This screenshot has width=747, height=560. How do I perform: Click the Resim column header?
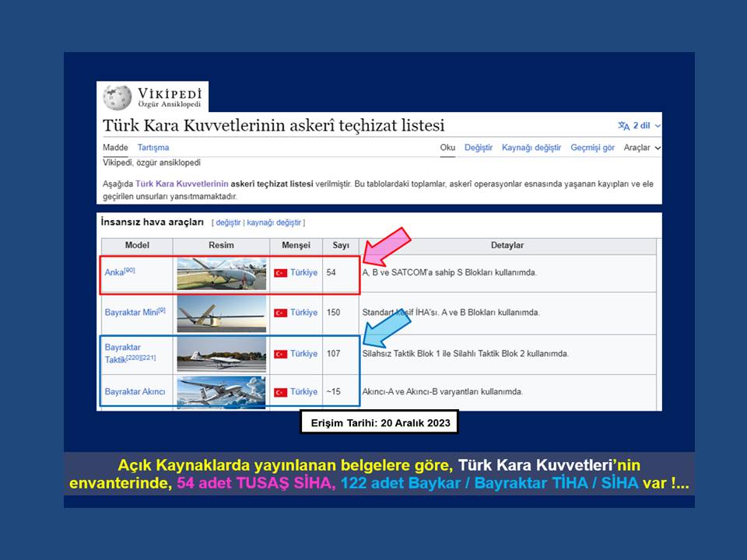click(x=221, y=245)
